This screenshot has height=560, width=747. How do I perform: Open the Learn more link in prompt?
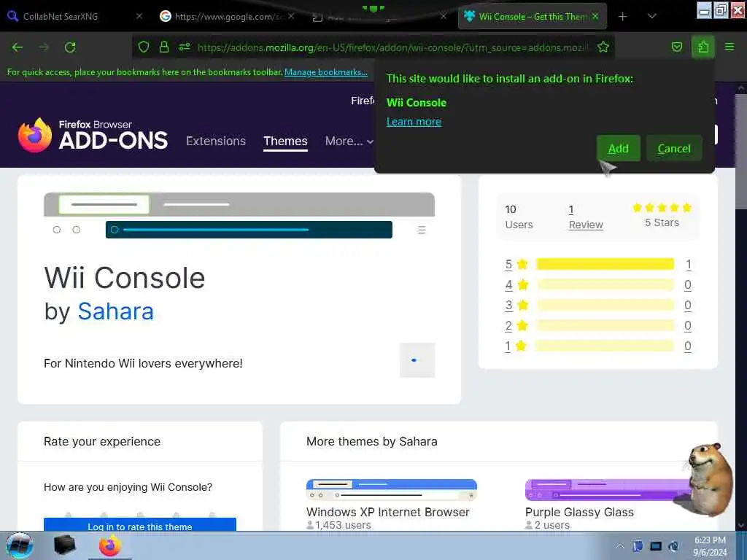click(414, 122)
